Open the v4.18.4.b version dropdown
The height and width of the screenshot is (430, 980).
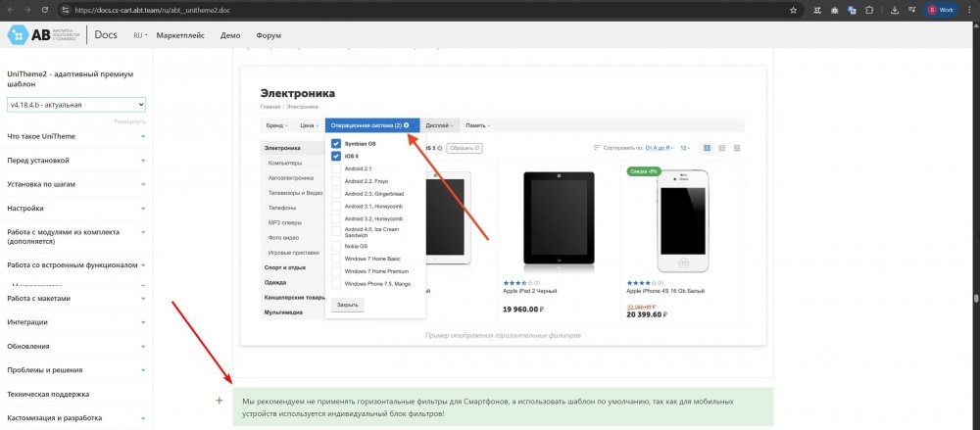(x=76, y=104)
